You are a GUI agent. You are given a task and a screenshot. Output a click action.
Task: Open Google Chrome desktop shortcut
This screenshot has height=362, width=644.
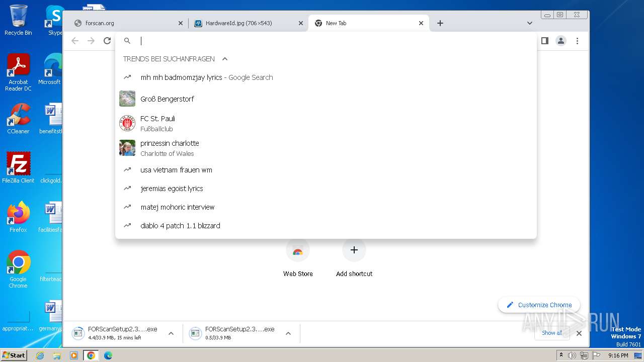[x=18, y=269]
